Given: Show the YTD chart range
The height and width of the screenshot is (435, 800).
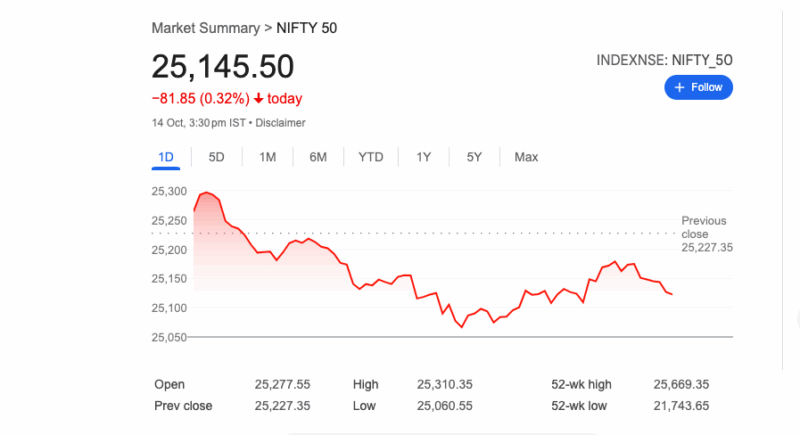Looking at the screenshot, I should 371,157.
